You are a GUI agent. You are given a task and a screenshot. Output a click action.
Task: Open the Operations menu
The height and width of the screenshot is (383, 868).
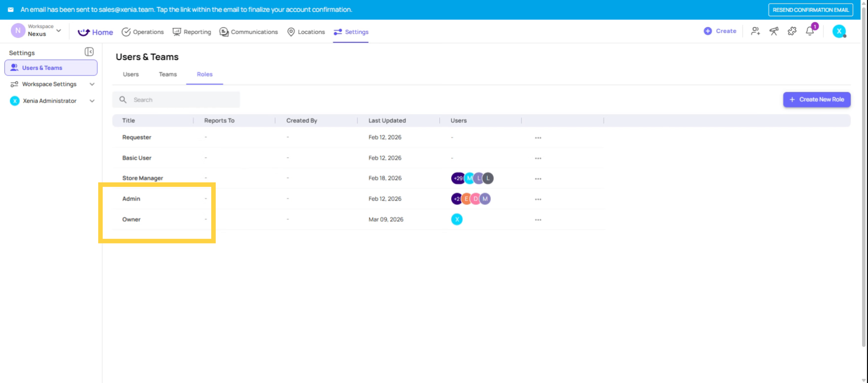(x=143, y=32)
